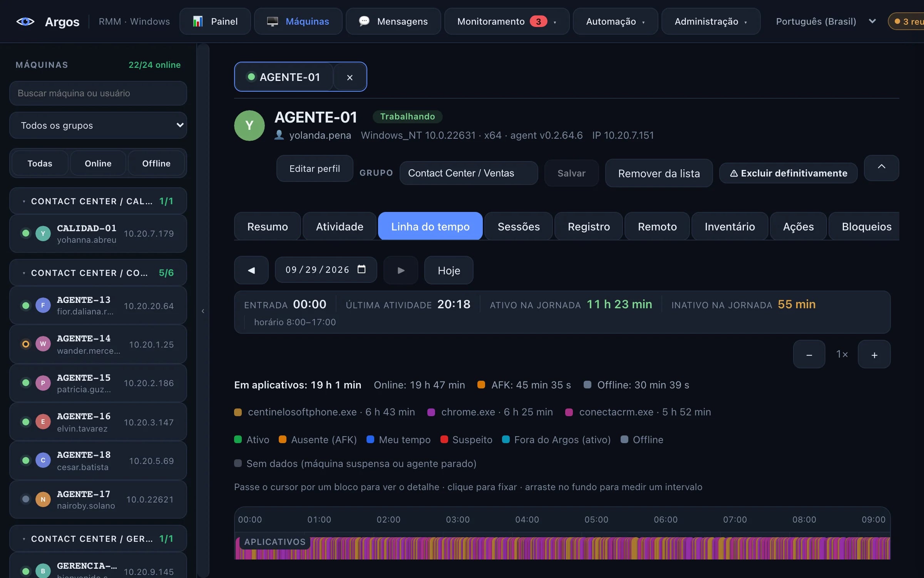Expand the Monitoramento menu
The height and width of the screenshot is (578, 924).
(x=507, y=22)
